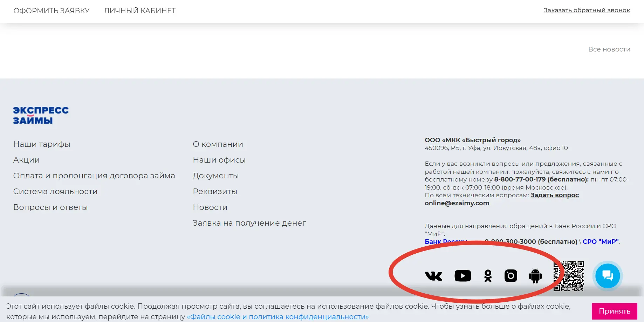Screen dimensions: 644x322
Task: Go to Наши офисы
Action: pos(219,160)
